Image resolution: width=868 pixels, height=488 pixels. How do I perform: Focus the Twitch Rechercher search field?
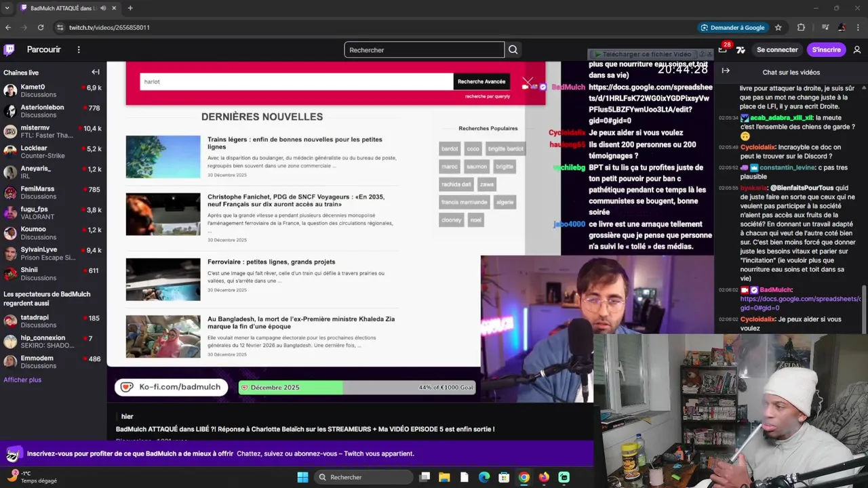(x=425, y=49)
